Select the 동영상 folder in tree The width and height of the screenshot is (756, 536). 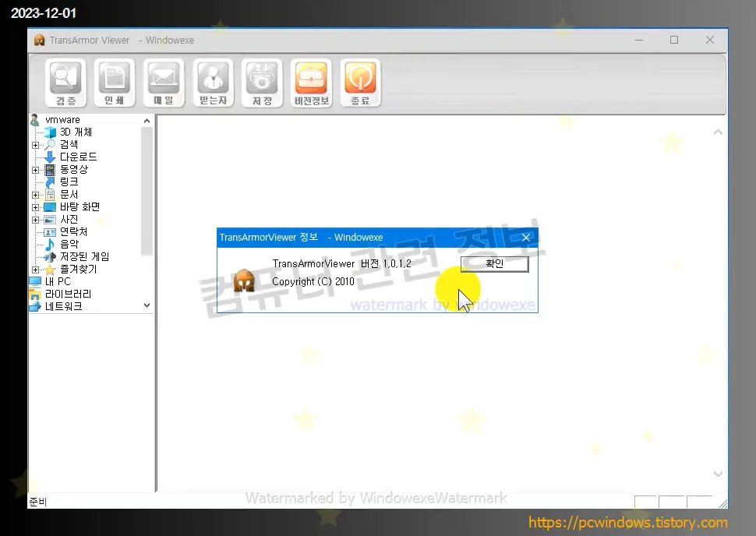[74, 169]
